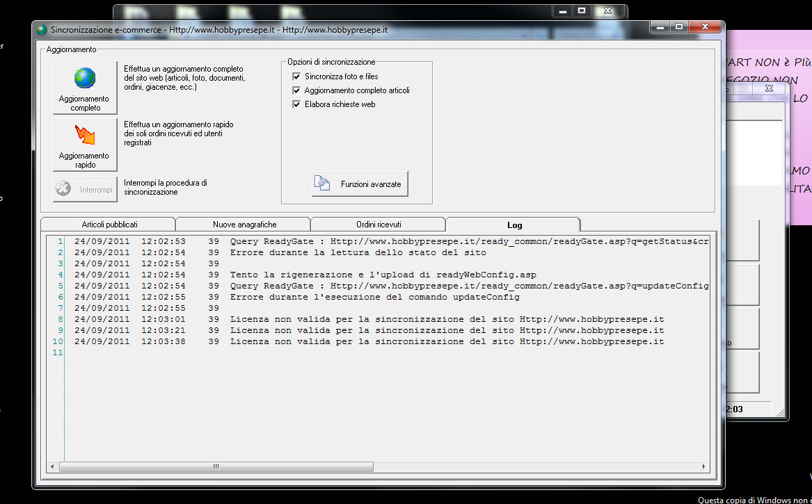This screenshot has height=504, width=812.
Task: Close the background window behind the pink note
Action: (769, 88)
